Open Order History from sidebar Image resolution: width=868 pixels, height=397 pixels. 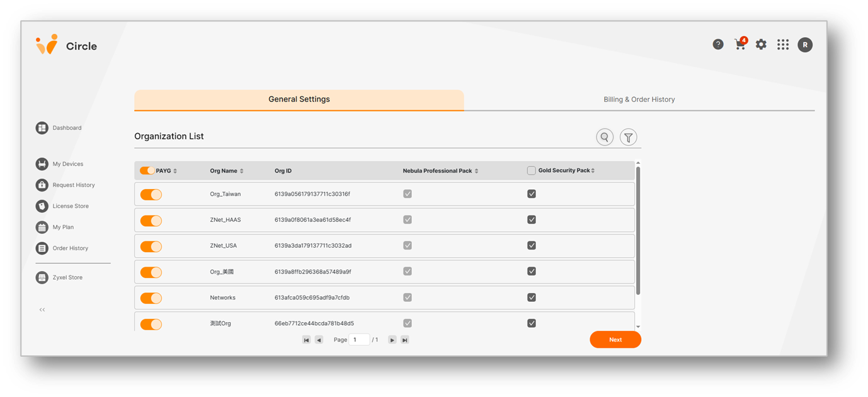[71, 248]
